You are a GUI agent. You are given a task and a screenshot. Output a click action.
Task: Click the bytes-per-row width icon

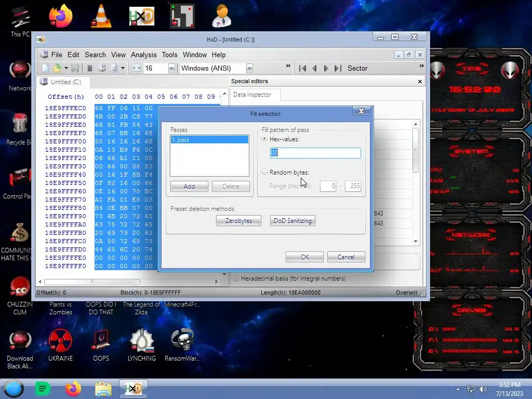(137, 68)
